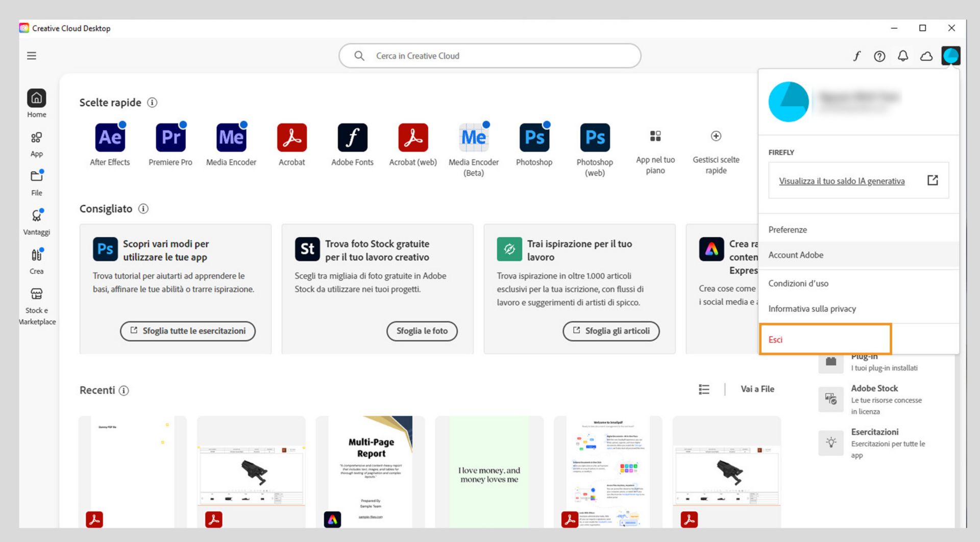Image resolution: width=980 pixels, height=542 pixels.
Task: Open the fonts icon in the header
Action: point(856,56)
